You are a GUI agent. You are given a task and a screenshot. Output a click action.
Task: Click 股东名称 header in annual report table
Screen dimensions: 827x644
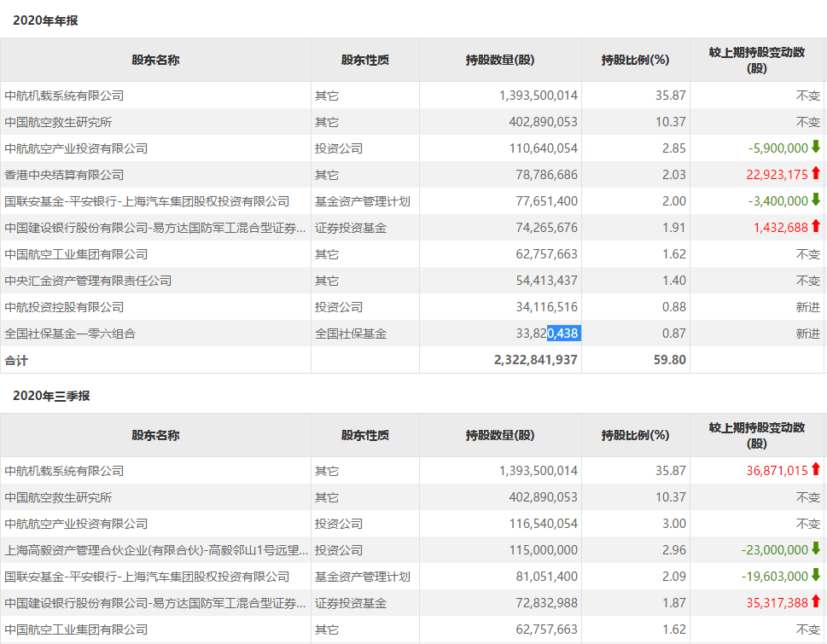click(x=155, y=60)
